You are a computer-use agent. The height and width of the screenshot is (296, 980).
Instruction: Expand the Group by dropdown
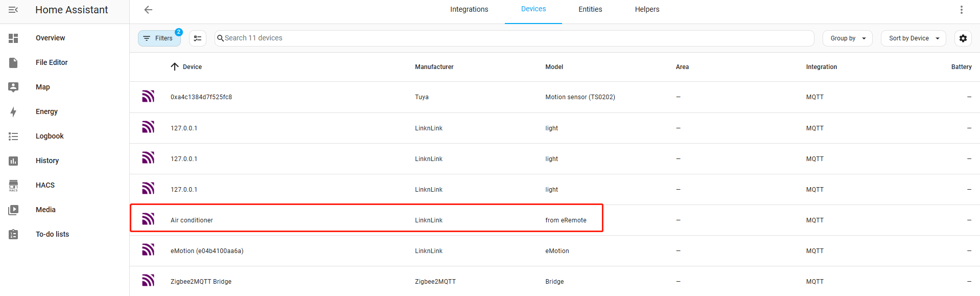tap(847, 38)
